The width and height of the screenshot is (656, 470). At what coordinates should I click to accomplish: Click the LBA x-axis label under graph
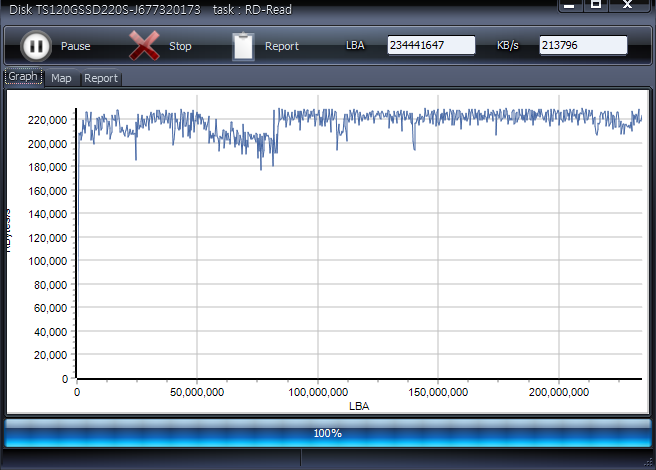[359, 406]
